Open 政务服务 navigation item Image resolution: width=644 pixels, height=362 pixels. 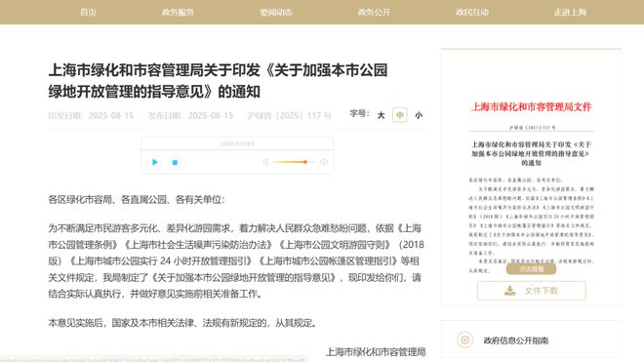[178, 12]
